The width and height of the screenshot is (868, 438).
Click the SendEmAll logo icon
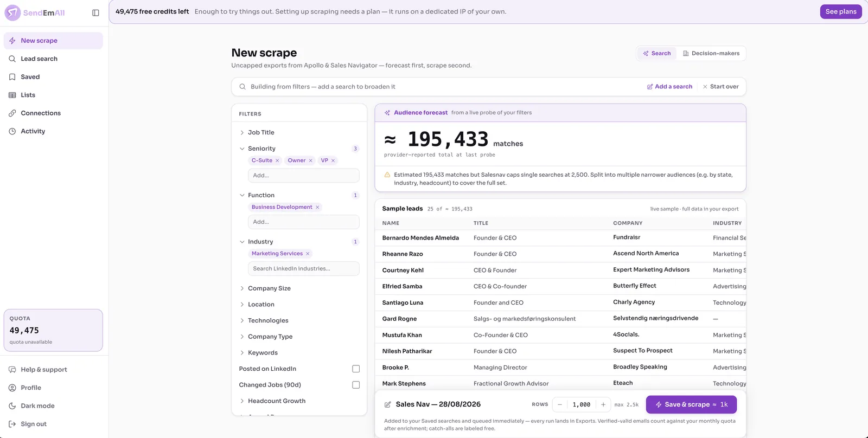[x=12, y=12]
